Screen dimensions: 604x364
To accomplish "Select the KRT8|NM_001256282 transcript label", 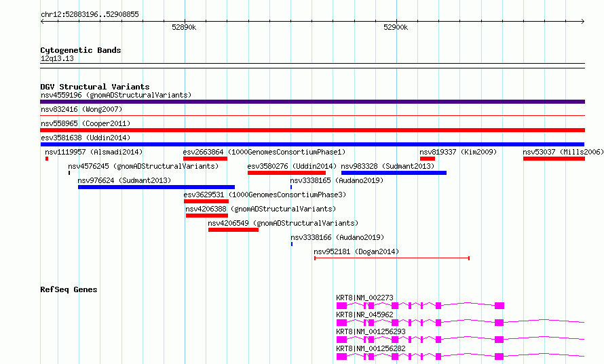I will (x=371, y=348).
